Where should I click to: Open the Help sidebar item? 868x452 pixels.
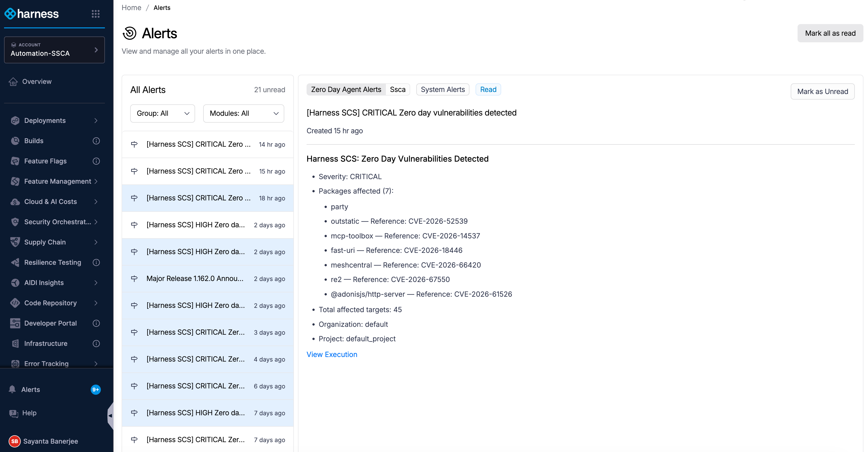pos(54,413)
